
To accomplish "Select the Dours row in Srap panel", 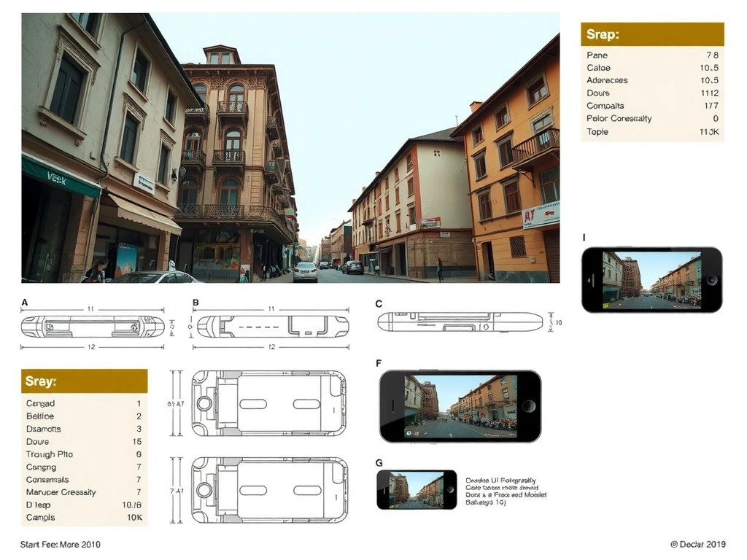I will click(652, 93).
